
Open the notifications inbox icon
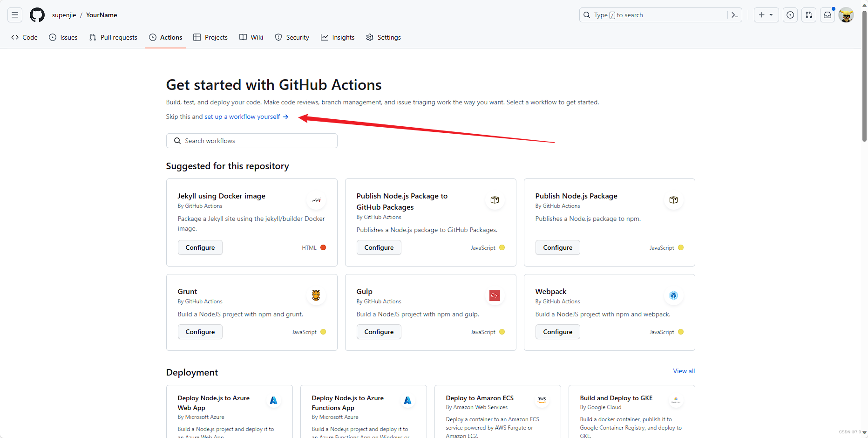coord(827,15)
